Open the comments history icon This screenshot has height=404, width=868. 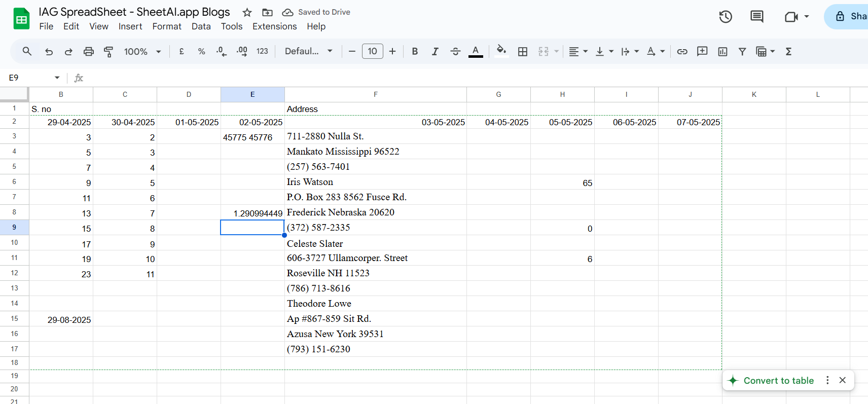click(756, 17)
